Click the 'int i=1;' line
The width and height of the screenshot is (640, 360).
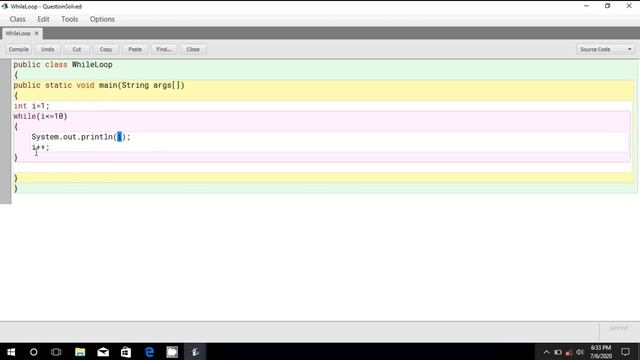31,106
